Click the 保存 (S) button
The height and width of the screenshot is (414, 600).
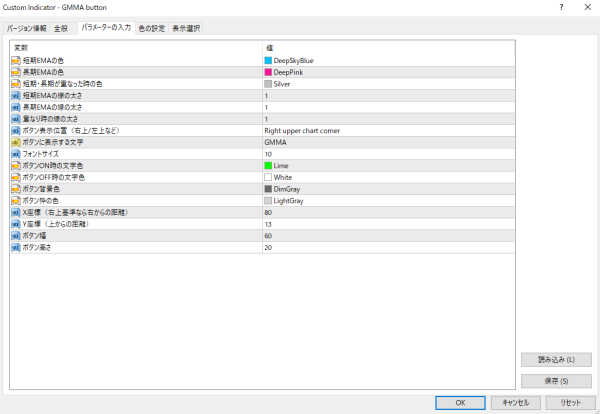(x=555, y=381)
